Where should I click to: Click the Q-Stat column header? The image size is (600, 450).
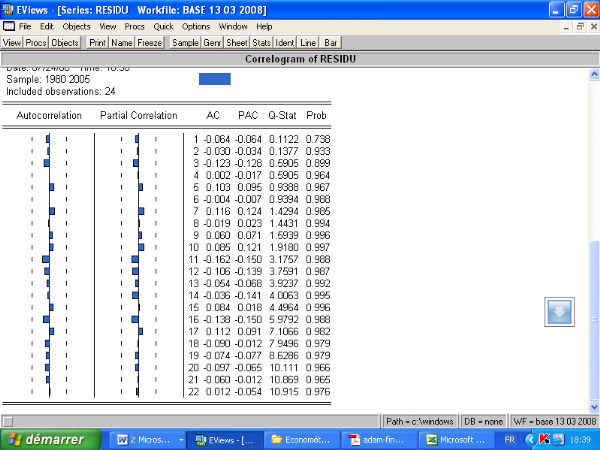tap(282, 115)
